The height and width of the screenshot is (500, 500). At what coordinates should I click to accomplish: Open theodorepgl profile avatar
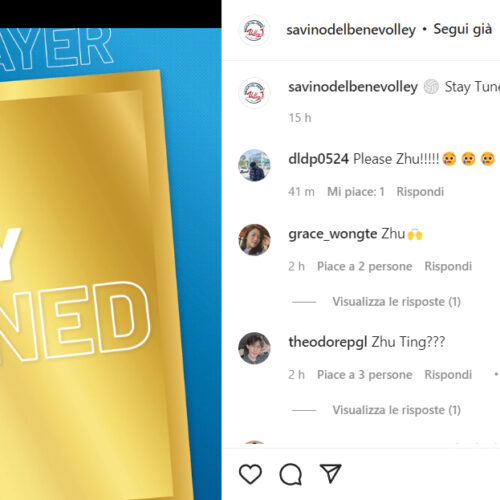[x=254, y=348]
